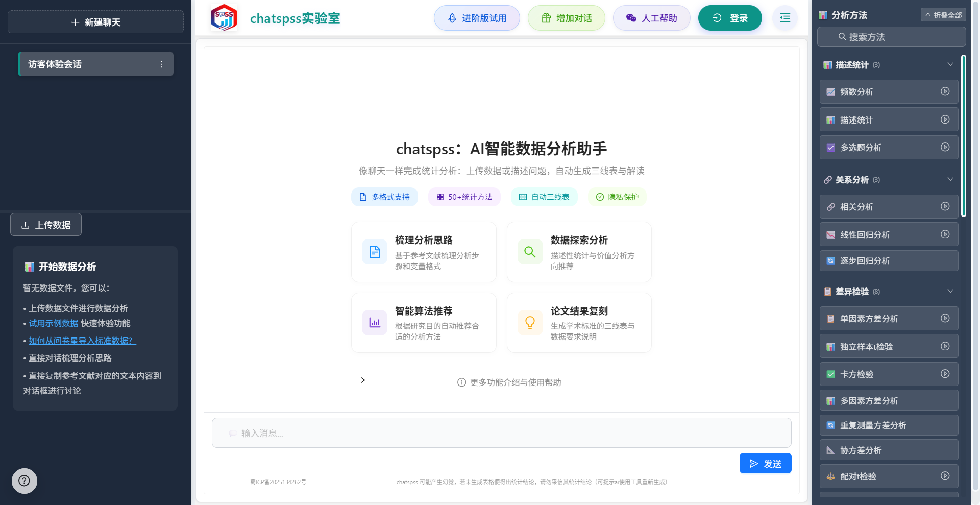
Task: Click the small arrow above the message box
Action: click(x=362, y=380)
